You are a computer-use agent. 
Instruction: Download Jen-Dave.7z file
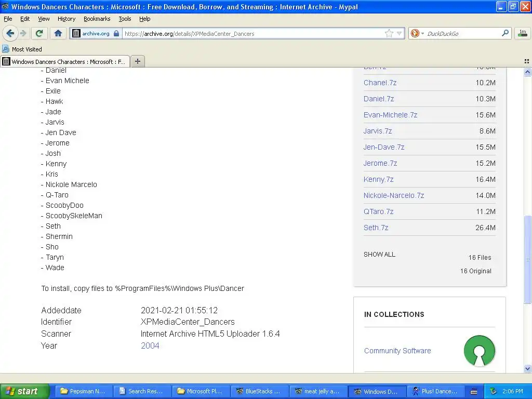[384, 147]
